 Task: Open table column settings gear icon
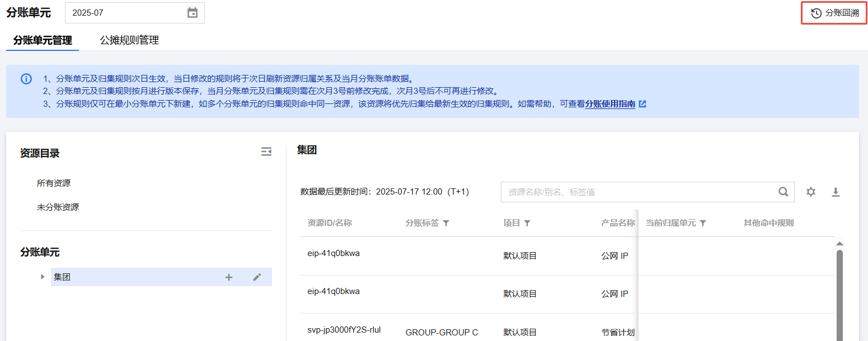[811, 192]
